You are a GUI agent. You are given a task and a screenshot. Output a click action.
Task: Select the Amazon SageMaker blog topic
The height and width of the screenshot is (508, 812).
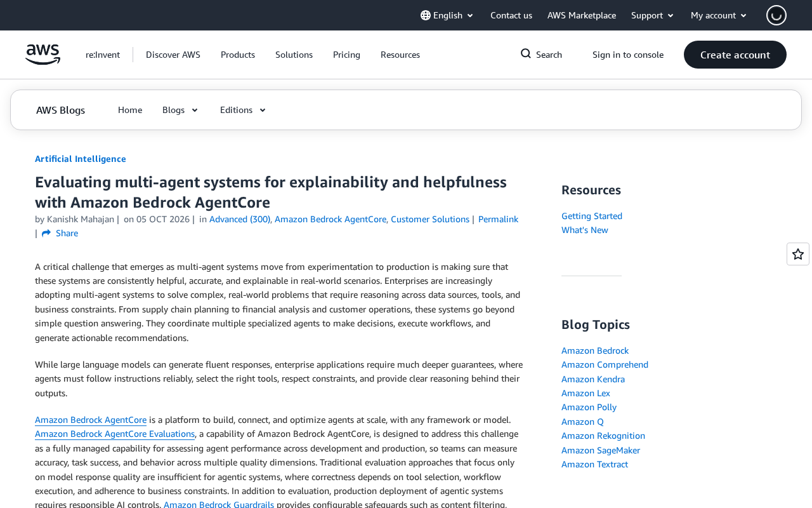coord(601,450)
